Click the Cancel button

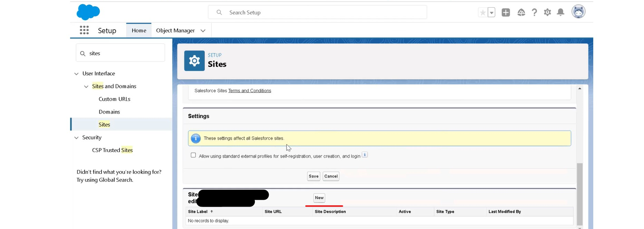[x=331, y=176]
